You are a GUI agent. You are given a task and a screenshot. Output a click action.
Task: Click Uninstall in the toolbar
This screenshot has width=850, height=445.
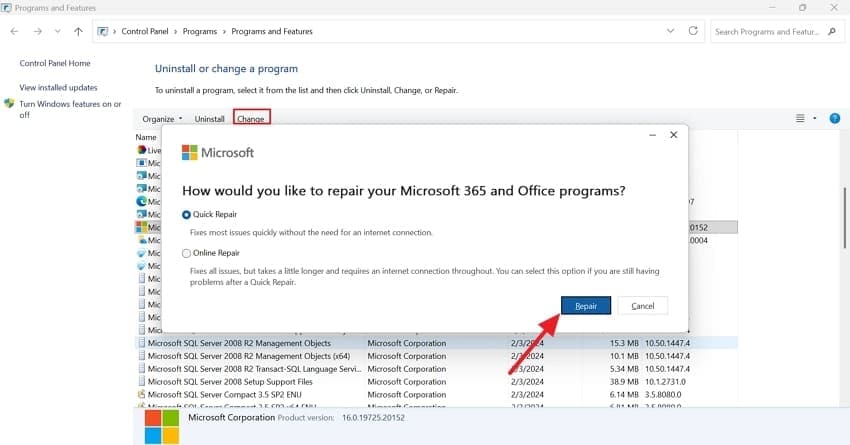[x=209, y=119]
